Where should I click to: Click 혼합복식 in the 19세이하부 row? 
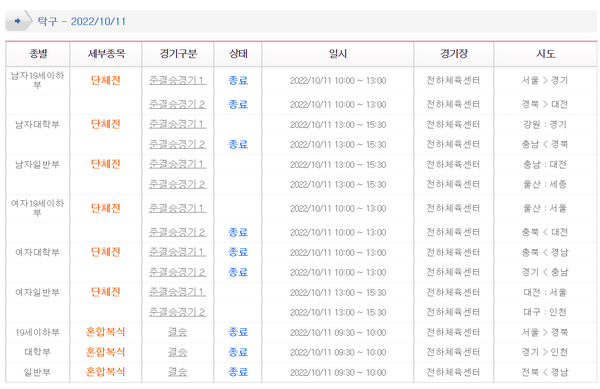tap(106, 332)
